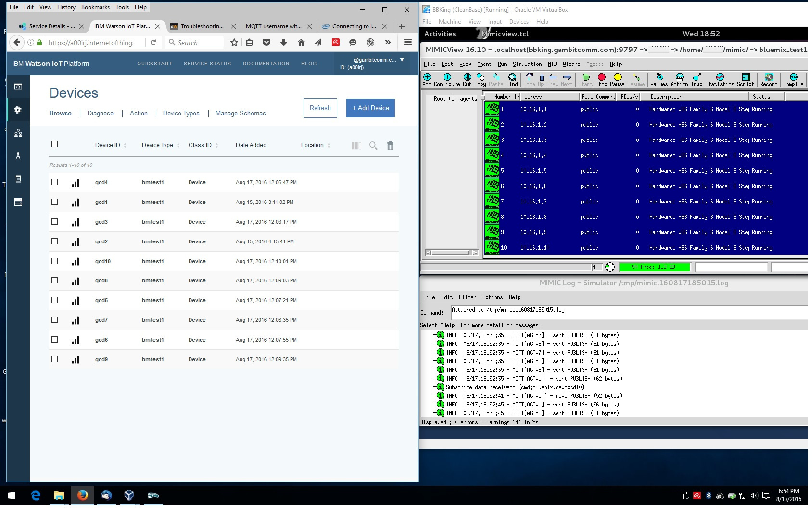Click the agent tree horizontal scrollbar

[451, 253]
